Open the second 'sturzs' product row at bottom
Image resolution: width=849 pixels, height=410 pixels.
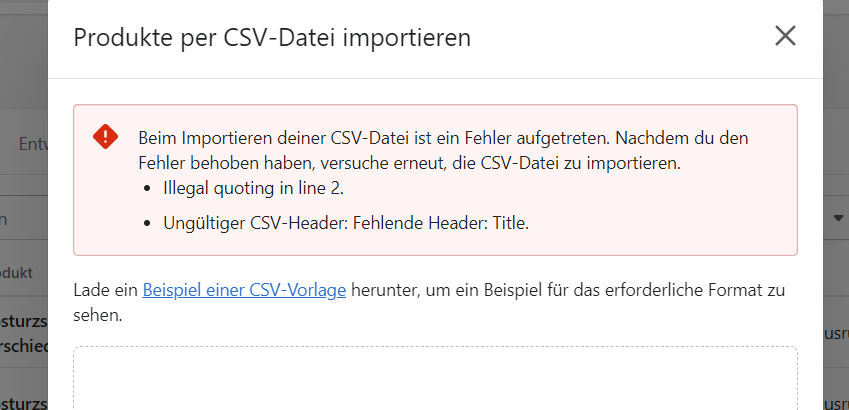click(24, 401)
